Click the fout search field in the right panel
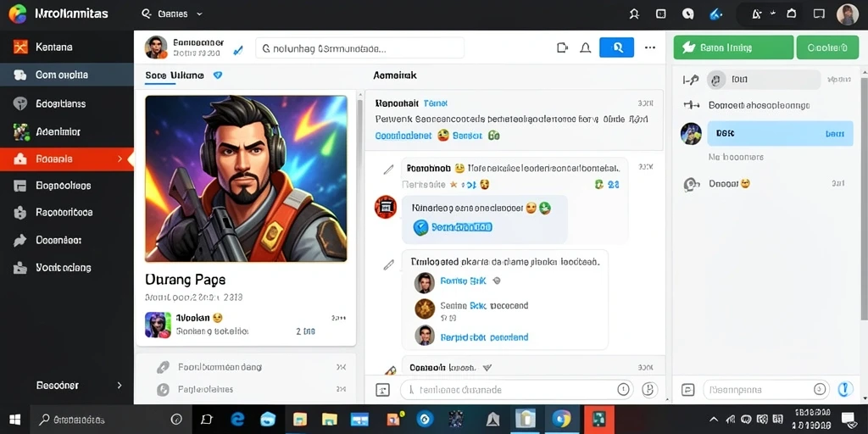 (x=764, y=80)
